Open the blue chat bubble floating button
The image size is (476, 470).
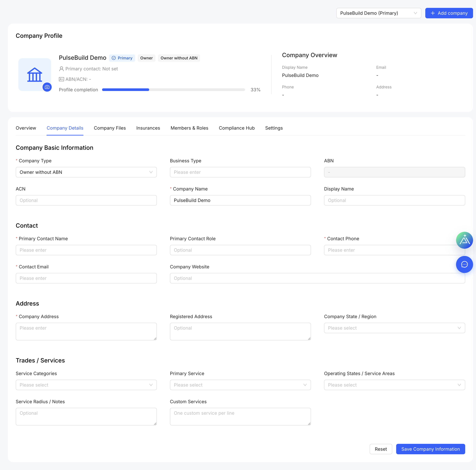tap(464, 264)
